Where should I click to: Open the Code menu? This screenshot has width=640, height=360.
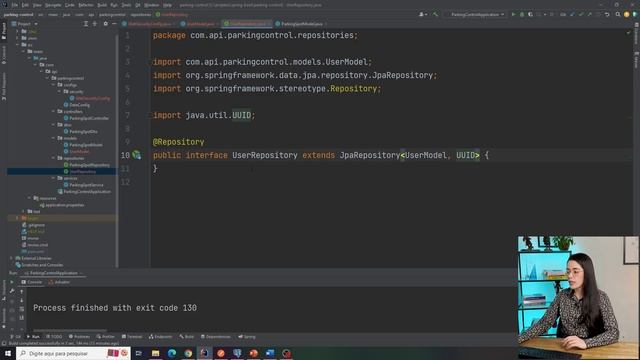point(70,5)
